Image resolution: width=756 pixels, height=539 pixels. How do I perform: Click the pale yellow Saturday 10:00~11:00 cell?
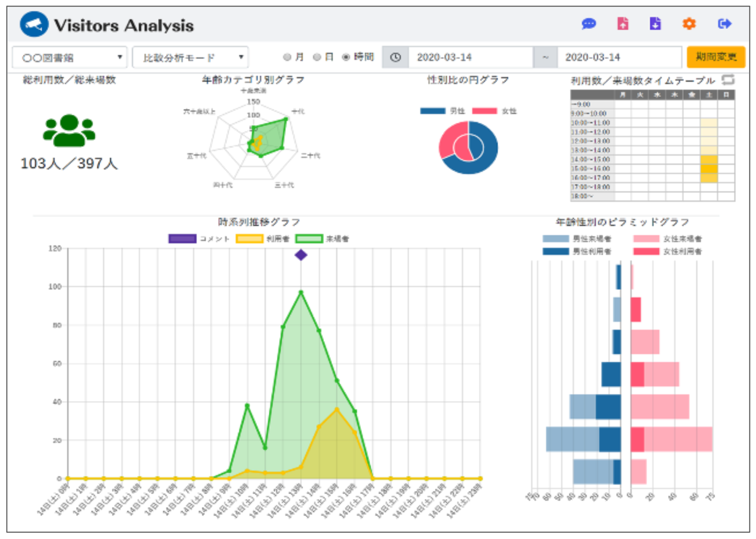click(709, 123)
